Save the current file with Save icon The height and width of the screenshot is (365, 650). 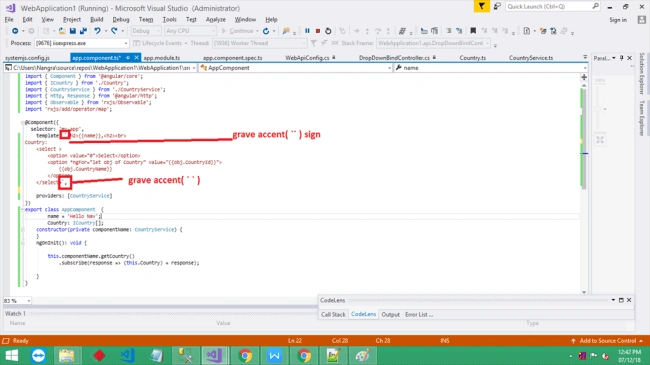(73, 31)
